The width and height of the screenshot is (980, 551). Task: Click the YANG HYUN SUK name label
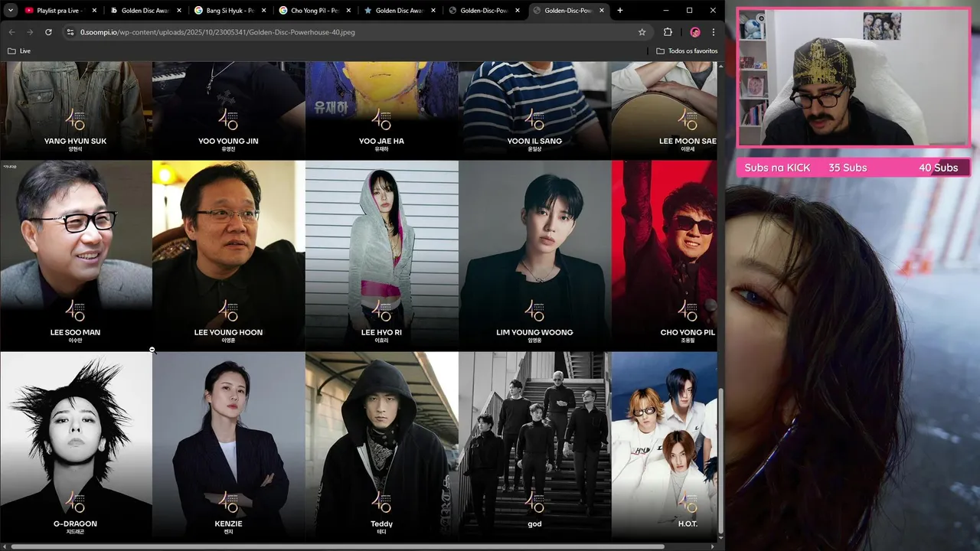pyautogui.click(x=75, y=141)
